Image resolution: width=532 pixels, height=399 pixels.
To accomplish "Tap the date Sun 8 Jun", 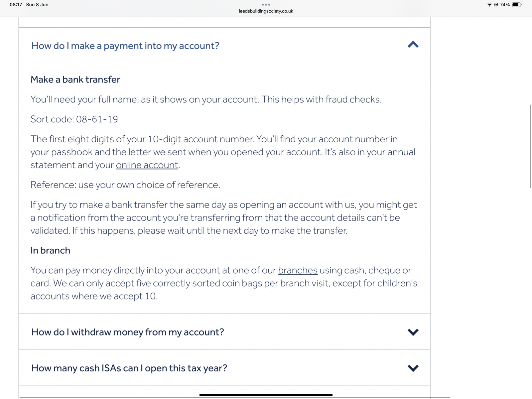I will click(x=37, y=5).
